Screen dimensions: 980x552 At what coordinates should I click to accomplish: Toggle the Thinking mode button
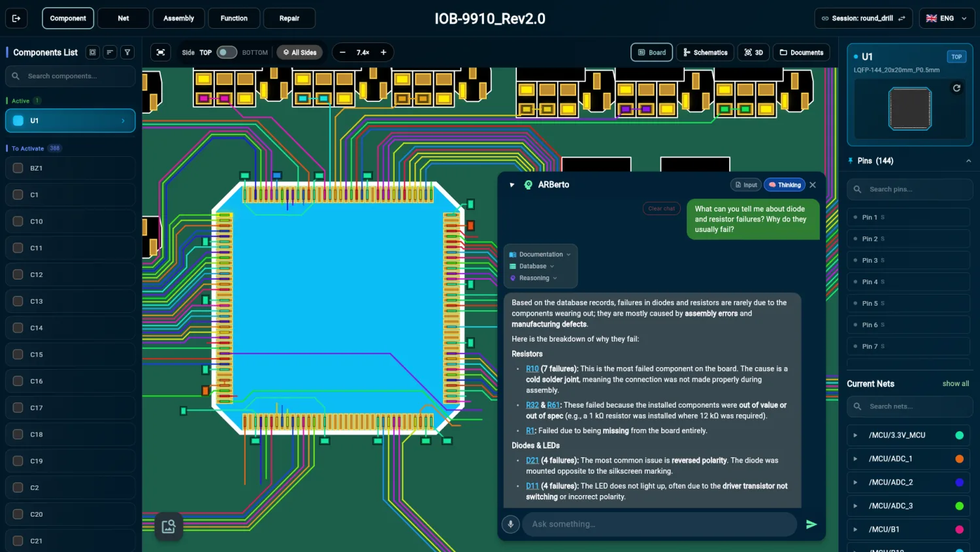point(785,185)
